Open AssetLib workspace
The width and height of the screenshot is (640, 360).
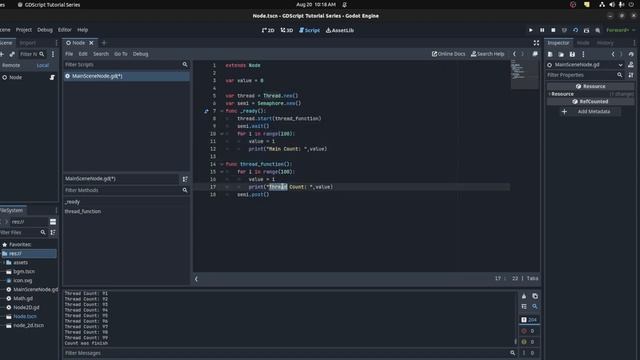tap(340, 30)
